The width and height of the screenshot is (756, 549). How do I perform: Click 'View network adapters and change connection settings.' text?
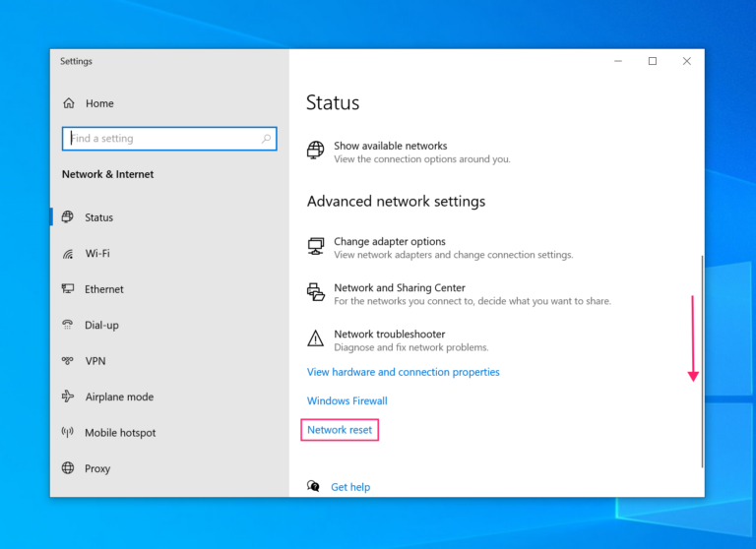[x=453, y=255]
